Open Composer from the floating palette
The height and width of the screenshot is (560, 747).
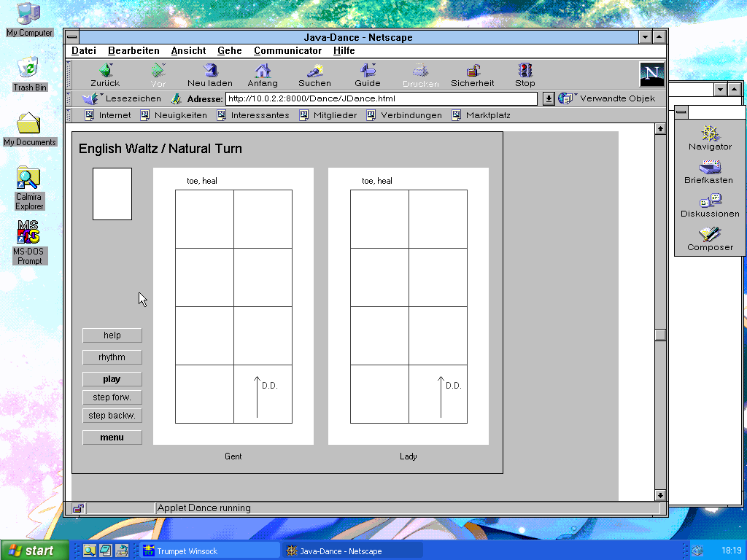click(x=710, y=235)
